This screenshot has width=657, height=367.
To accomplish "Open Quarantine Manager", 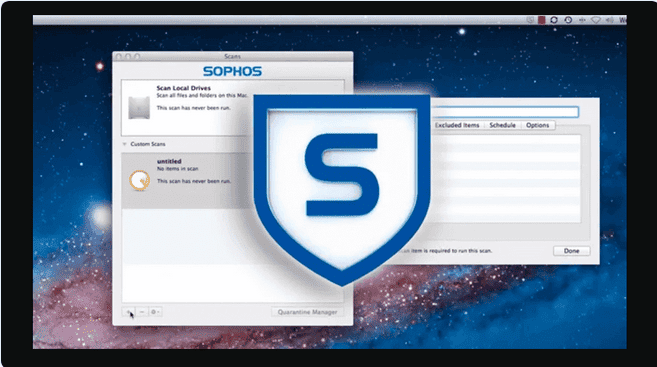I will pos(307,312).
